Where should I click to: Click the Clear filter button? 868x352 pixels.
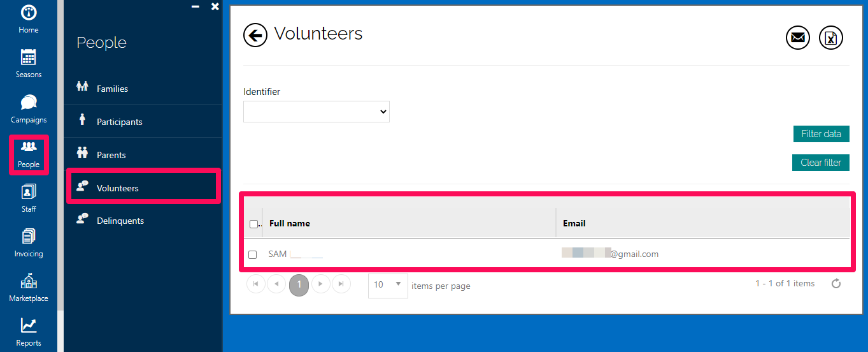[821, 163]
